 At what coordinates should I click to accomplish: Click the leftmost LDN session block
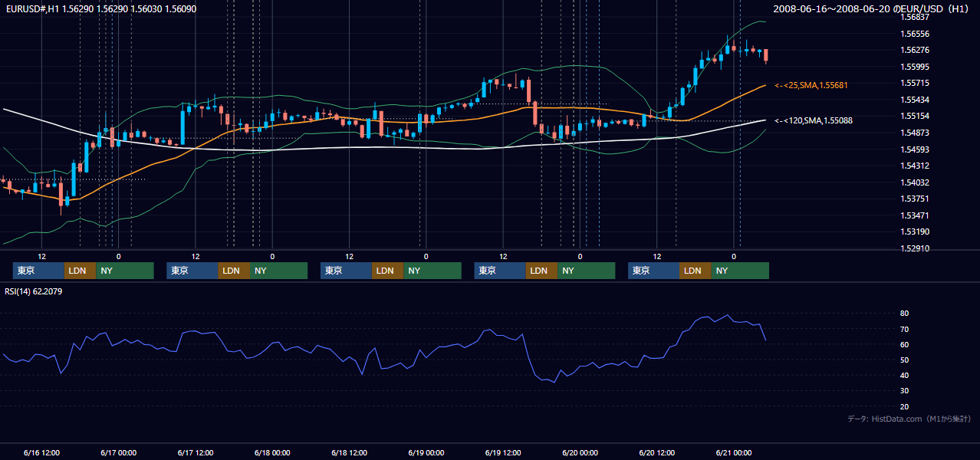point(80,271)
